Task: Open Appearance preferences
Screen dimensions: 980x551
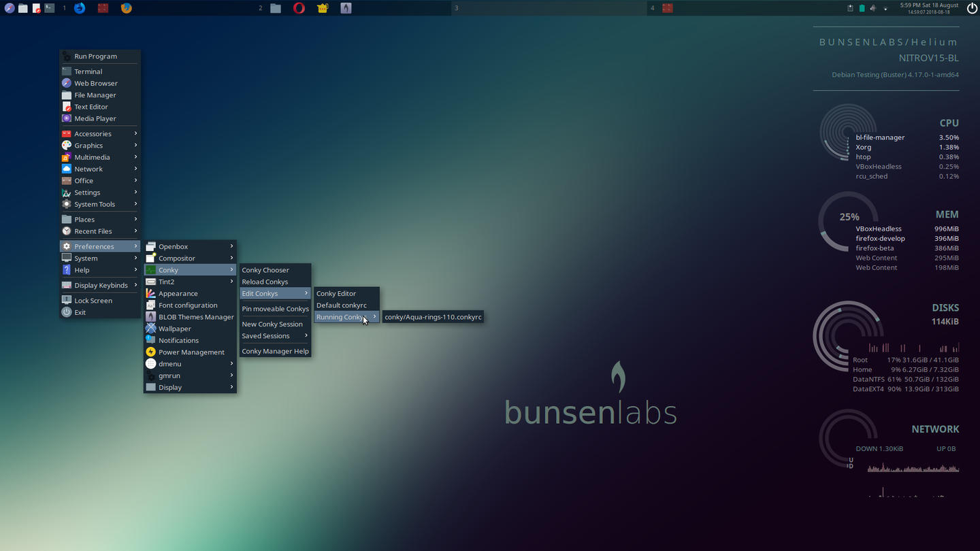Action: click(190, 294)
